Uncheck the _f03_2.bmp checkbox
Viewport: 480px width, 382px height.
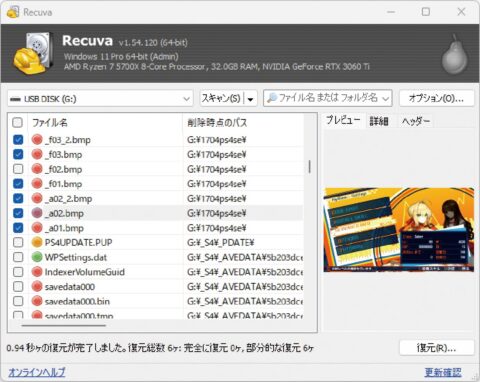coord(18,139)
